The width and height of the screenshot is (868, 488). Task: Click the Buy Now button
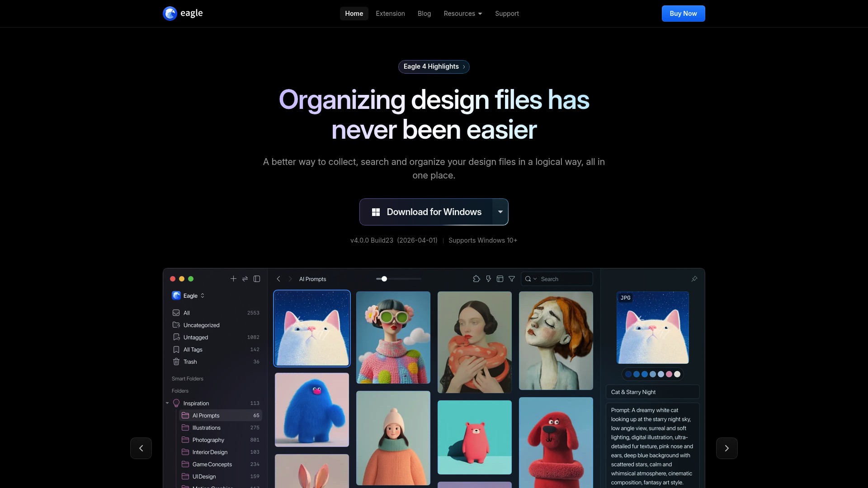tap(683, 14)
